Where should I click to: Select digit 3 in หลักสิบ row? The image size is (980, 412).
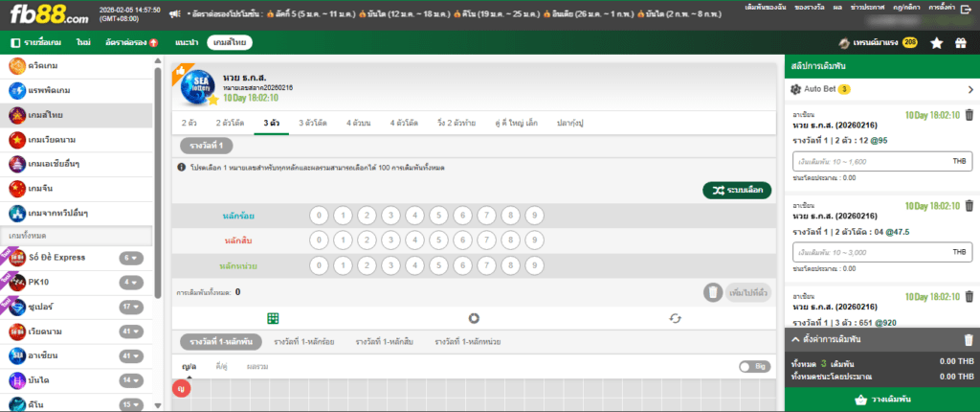tap(390, 240)
